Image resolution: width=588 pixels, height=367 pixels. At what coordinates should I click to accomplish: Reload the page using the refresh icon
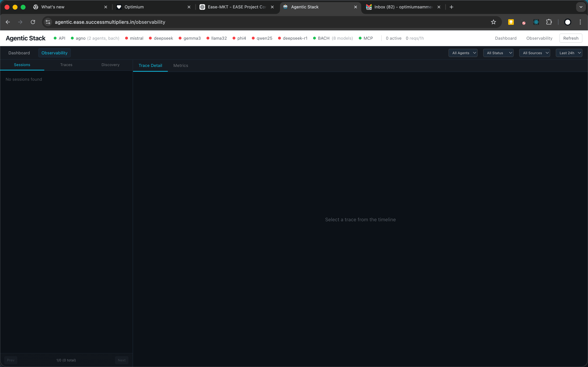(x=33, y=22)
